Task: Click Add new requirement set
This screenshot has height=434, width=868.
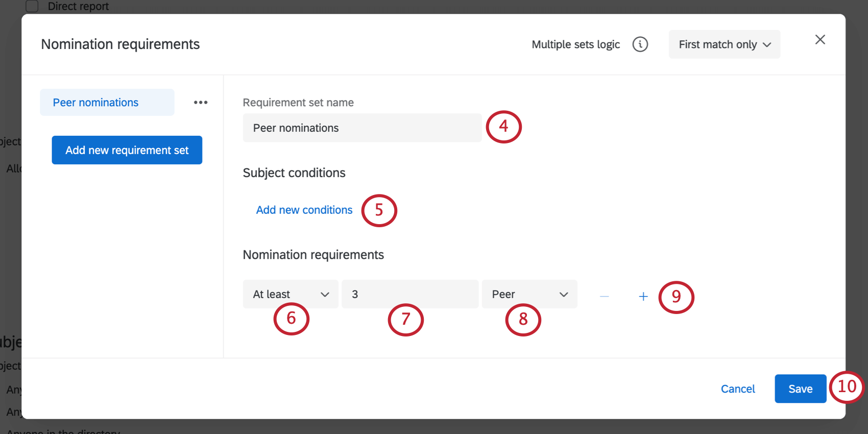Action: pos(127,150)
